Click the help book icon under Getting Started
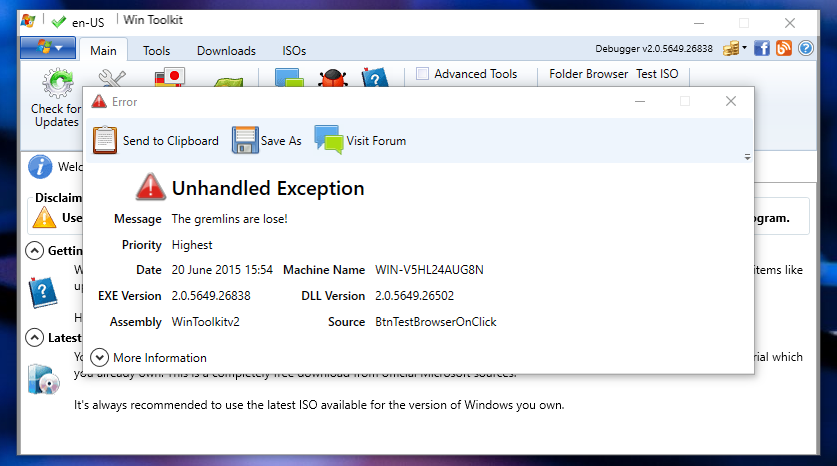Image resolution: width=837 pixels, height=466 pixels. 43,292
